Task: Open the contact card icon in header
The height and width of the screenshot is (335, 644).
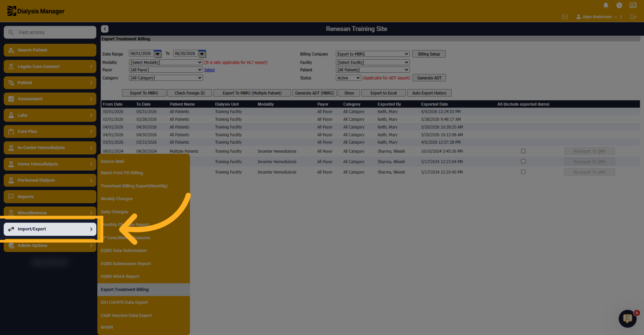Action: [633, 5]
